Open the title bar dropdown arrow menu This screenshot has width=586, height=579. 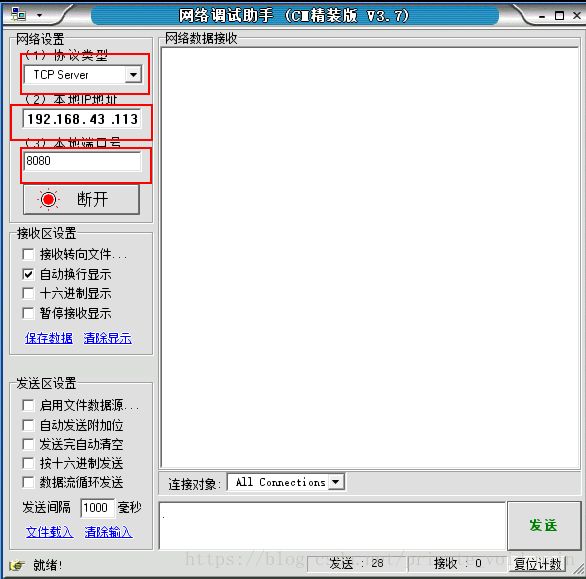39,15
